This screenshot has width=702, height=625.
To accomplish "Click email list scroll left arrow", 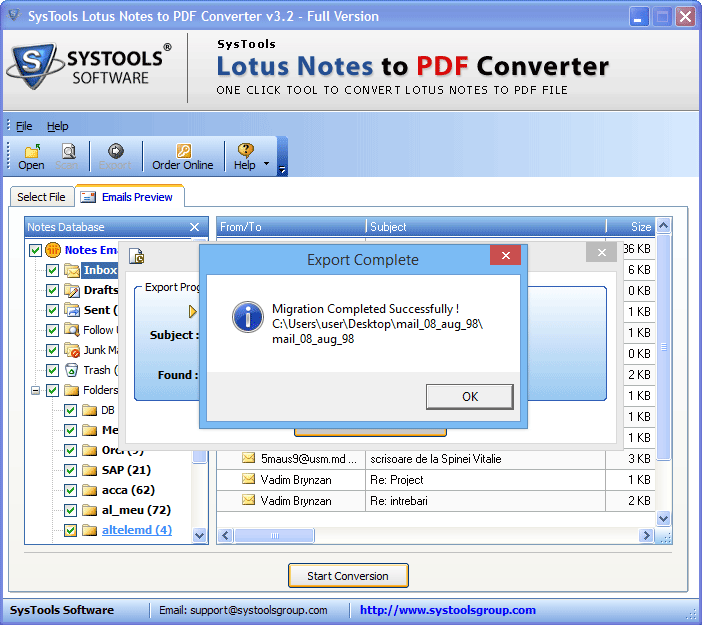I will tap(226, 535).
